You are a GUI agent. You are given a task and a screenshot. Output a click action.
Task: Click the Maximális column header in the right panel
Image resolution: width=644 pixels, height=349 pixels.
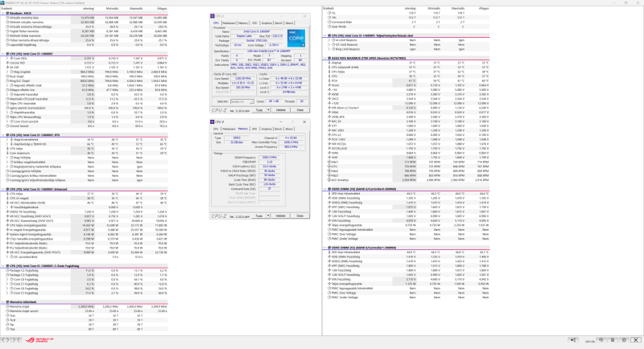point(458,8)
